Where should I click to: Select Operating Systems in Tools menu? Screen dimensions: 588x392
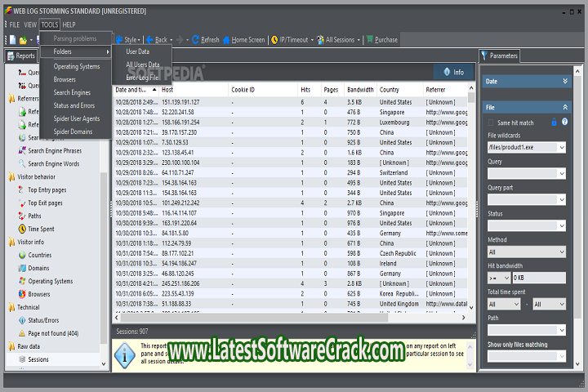coord(77,66)
